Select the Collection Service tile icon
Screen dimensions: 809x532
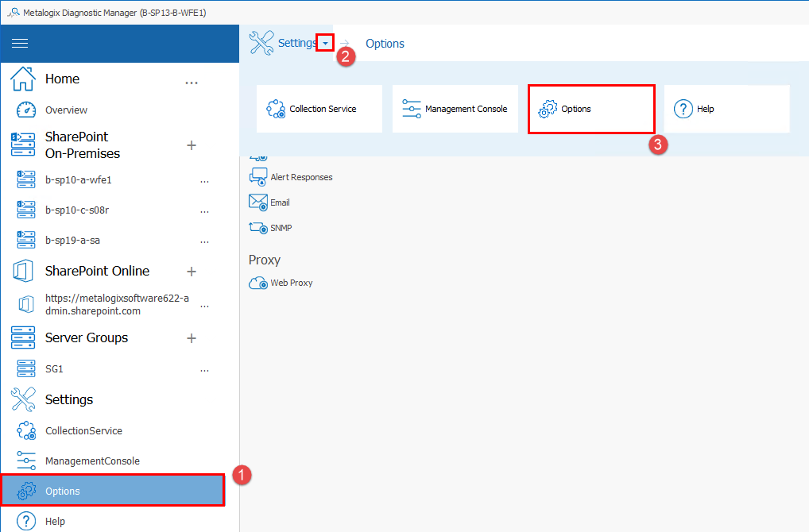(277, 109)
